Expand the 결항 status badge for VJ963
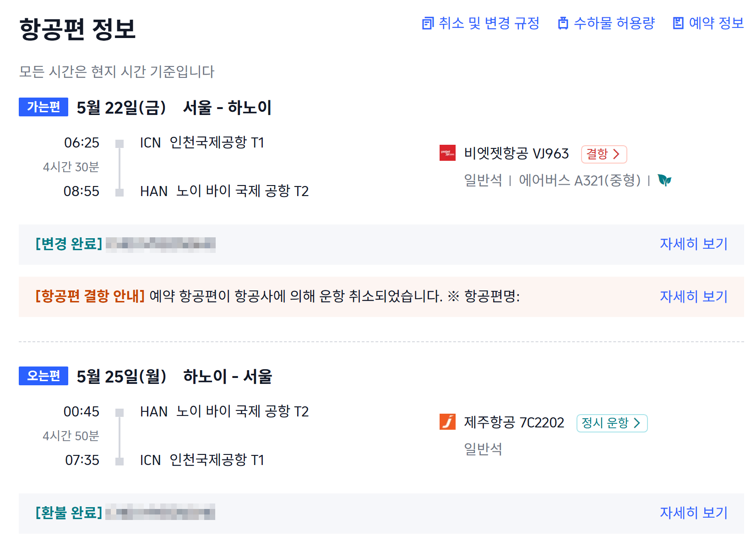 pos(604,154)
